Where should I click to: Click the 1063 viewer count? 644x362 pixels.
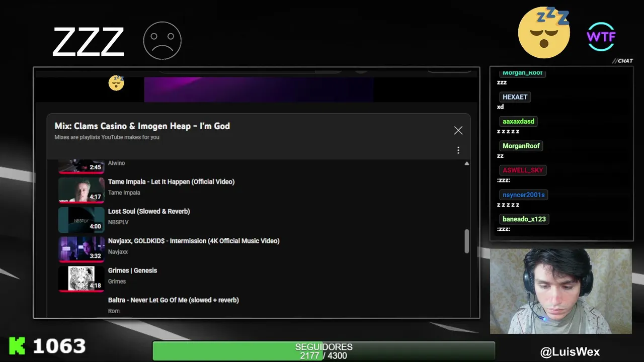59,346
